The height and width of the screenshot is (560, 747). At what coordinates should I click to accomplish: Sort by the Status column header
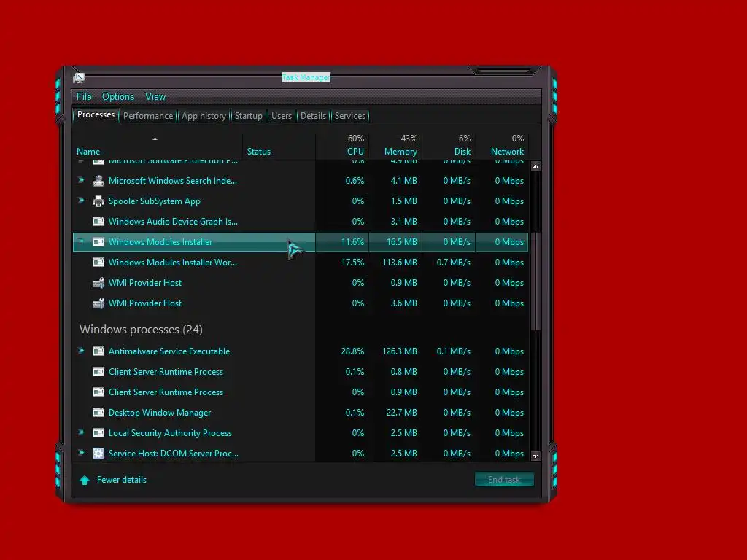(x=279, y=146)
